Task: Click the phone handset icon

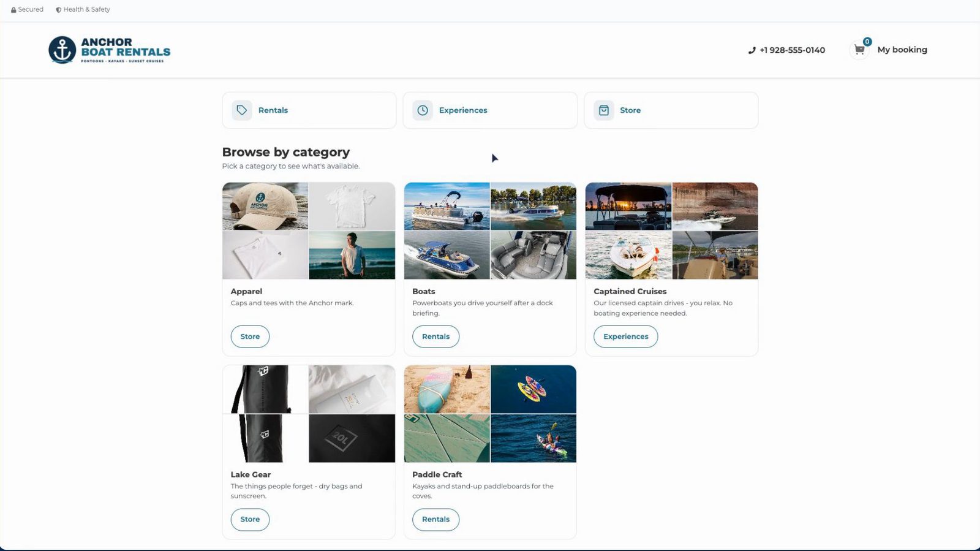Action: pyautogui.click(x=752, y=50)
